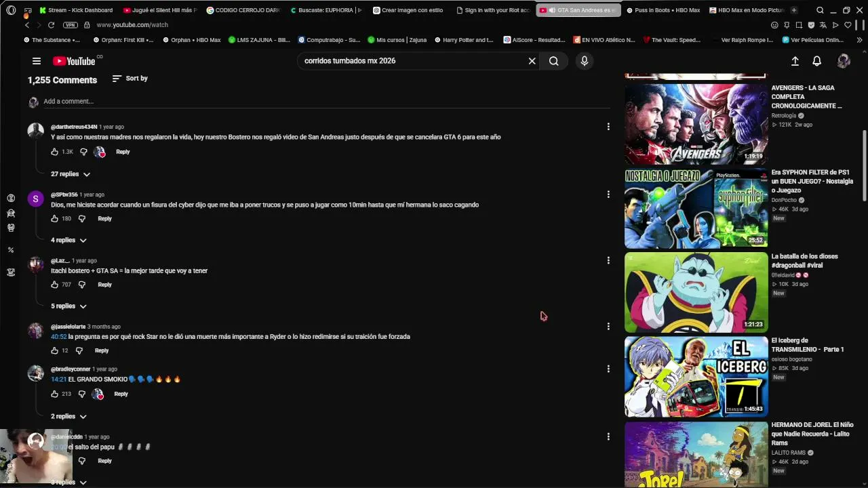Click the percent icon in the browser sidebar
868x488 pixels.
[x=11, y=250]
